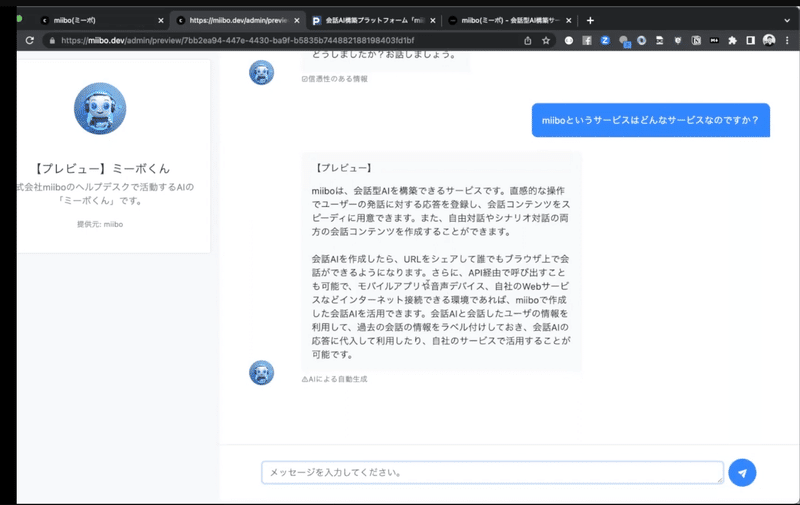This screenshot has height=505, width=800.
Task: Click the ヘルプデスクで活動するAI description
Action: pyautogui.click(x=105, y=194)
